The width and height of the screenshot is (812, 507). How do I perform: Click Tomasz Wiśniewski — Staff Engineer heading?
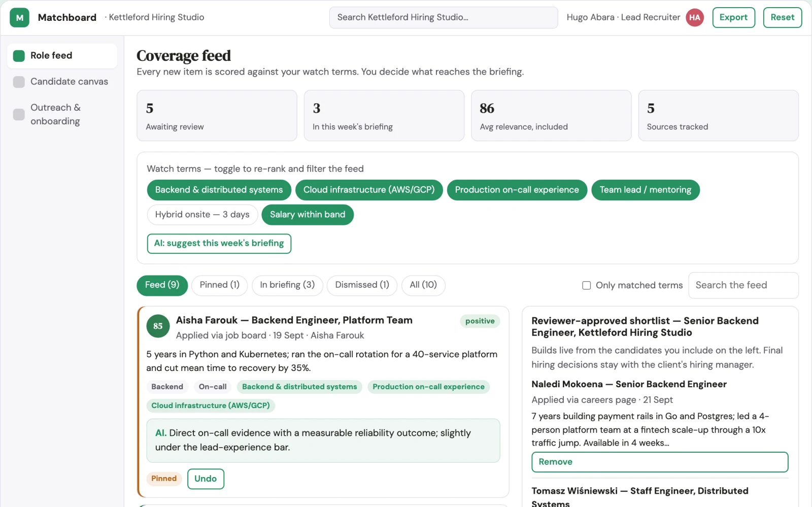pos(639,497)
